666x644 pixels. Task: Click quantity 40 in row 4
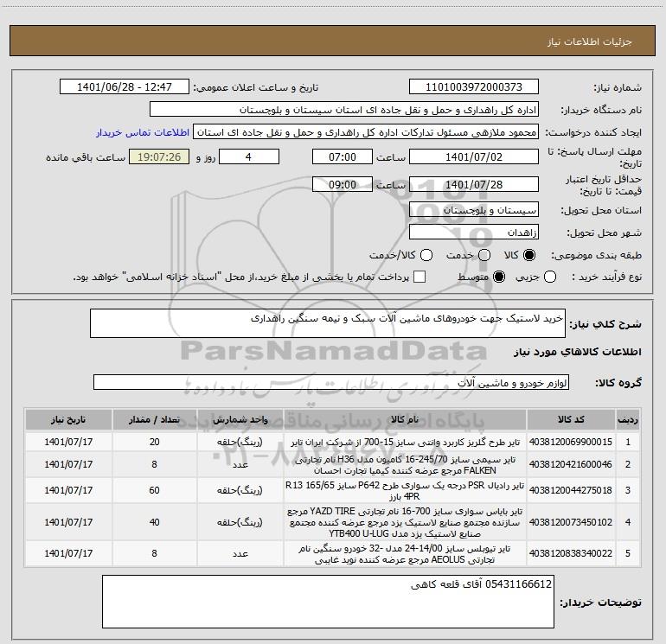pos(154,522)
